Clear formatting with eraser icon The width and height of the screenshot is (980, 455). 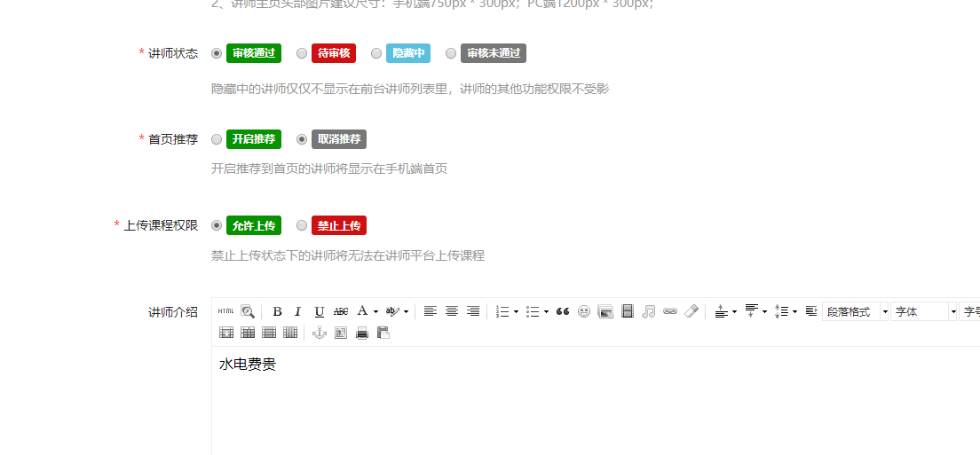coord(692,311)
